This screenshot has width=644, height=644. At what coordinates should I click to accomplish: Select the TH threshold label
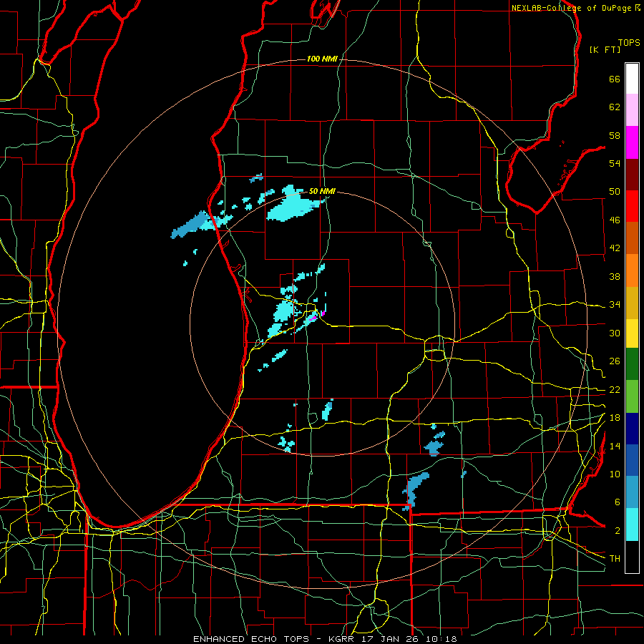[x=615, y=559]
